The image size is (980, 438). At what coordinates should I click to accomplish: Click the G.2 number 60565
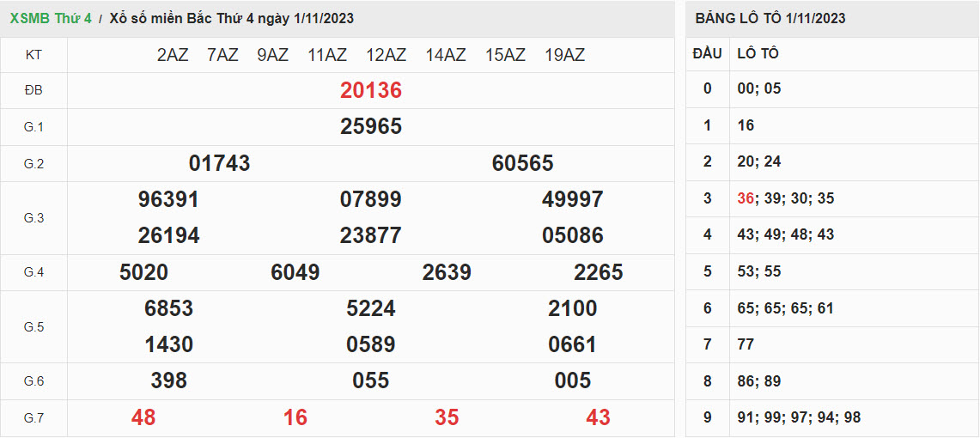coord(522,163)
